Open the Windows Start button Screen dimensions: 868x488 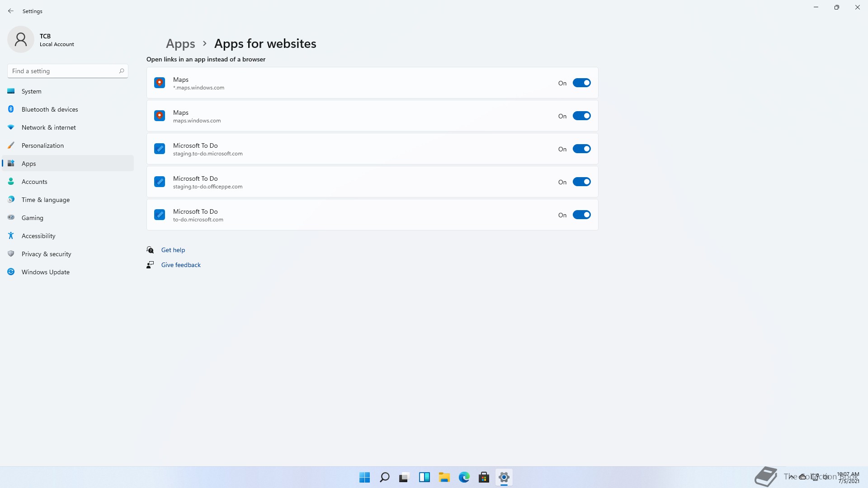point(364,477)
